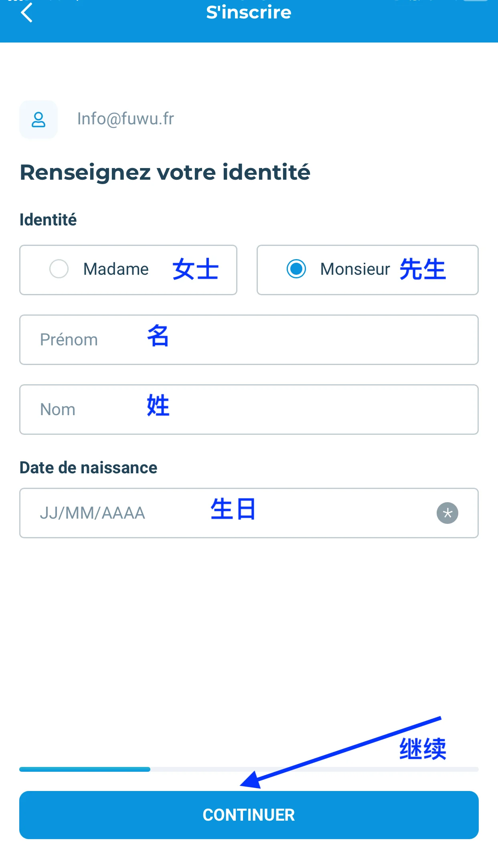Viewport: 498px width, 868px height.
Task: Select the Monsieur radio button
Action: (296, 269)
